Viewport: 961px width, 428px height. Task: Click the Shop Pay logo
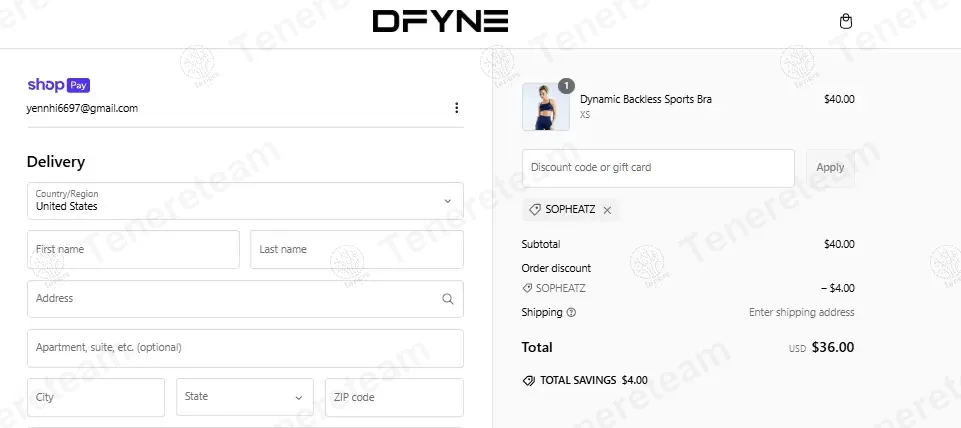click(x=59, y=85)
